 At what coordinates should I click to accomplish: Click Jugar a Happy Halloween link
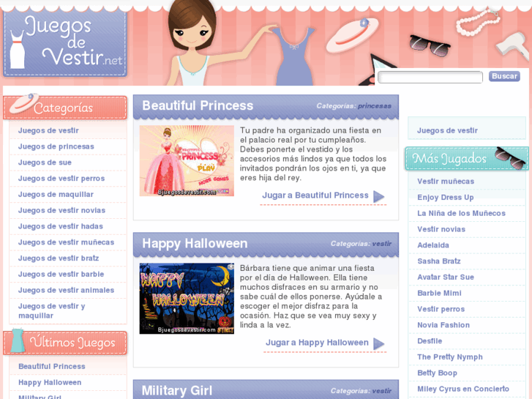317,343
